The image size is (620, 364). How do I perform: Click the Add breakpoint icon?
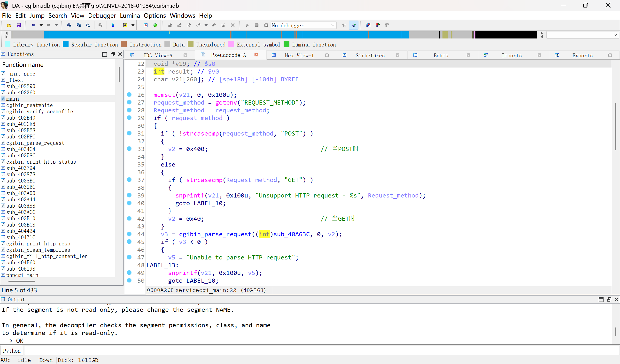pyautogui.click(x=378, y=25)
